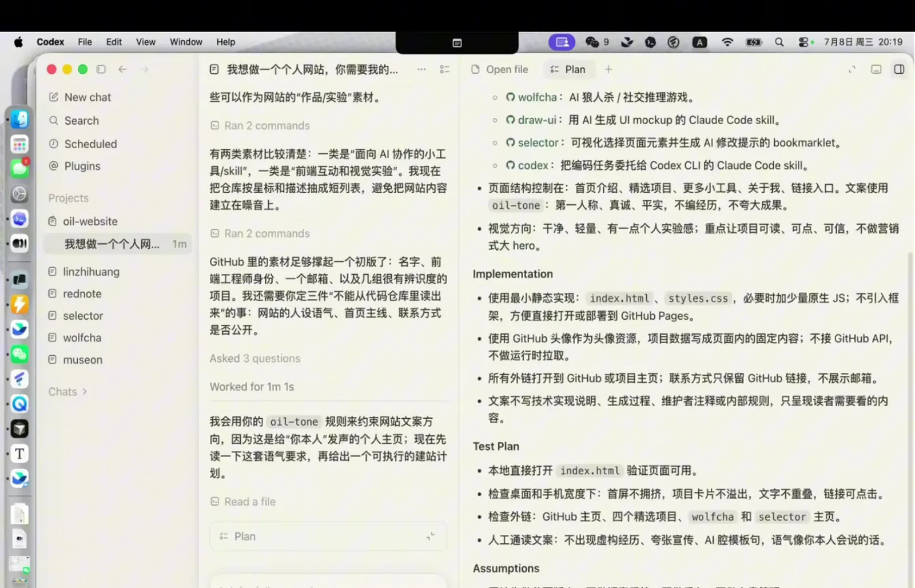Open Typora T icon in Dock

coord(19,454)
